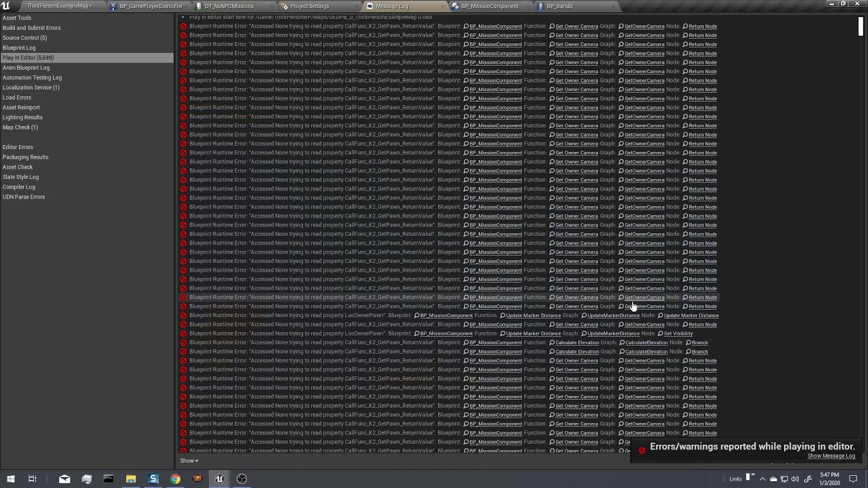This screenshot has height=488, width=868.
Task: Switch to the BP_GamePlayerController tab
Action: 151,6
